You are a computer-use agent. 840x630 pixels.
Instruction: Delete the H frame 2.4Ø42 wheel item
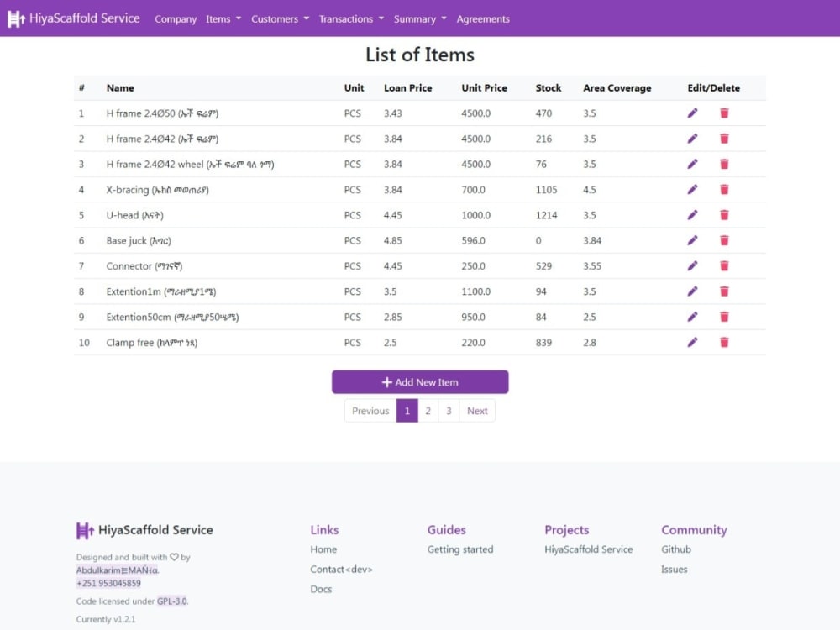[x=724, y=164]
